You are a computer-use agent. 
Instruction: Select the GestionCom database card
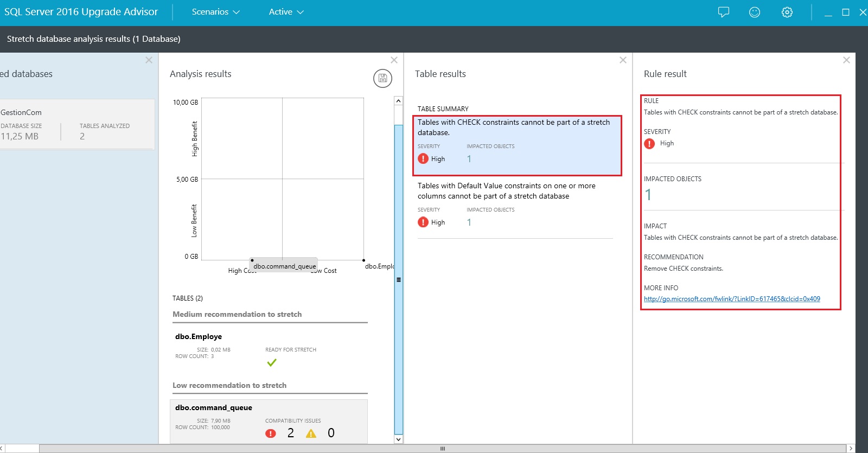coord(77,124)
